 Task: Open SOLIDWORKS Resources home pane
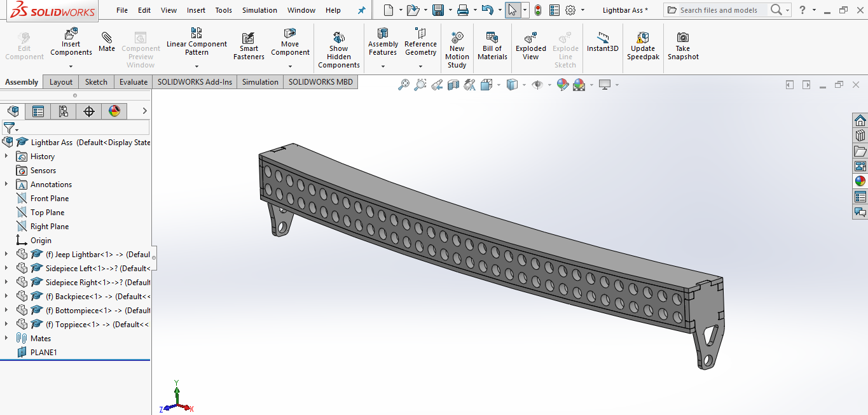860,120
